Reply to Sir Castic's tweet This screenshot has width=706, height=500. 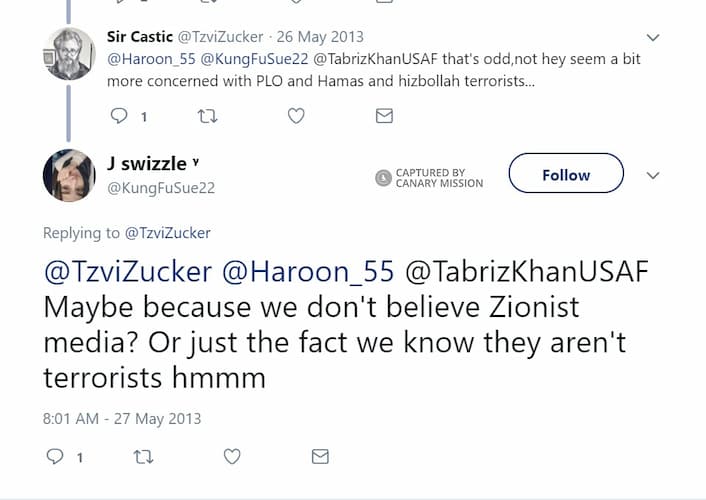click(118, 116)
